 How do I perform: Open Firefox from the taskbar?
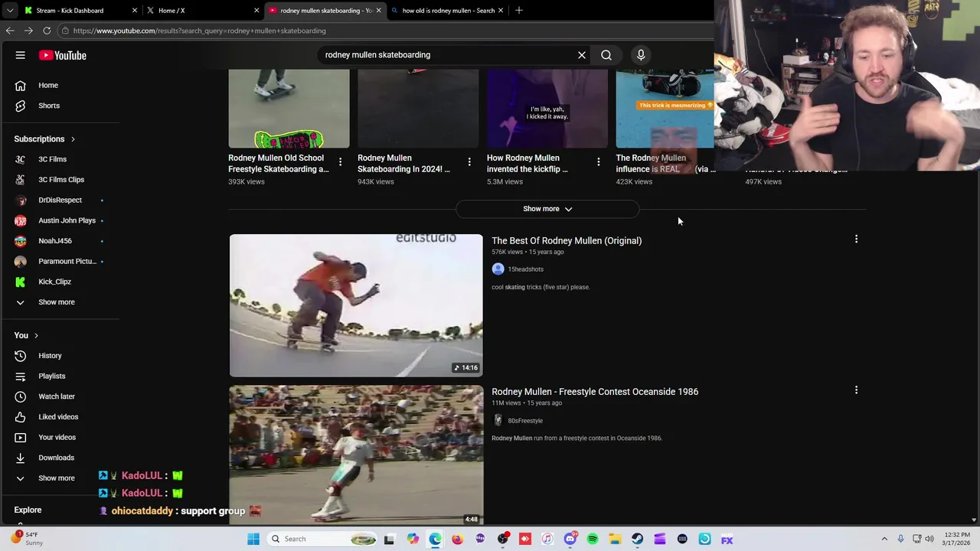coord(457,539)
